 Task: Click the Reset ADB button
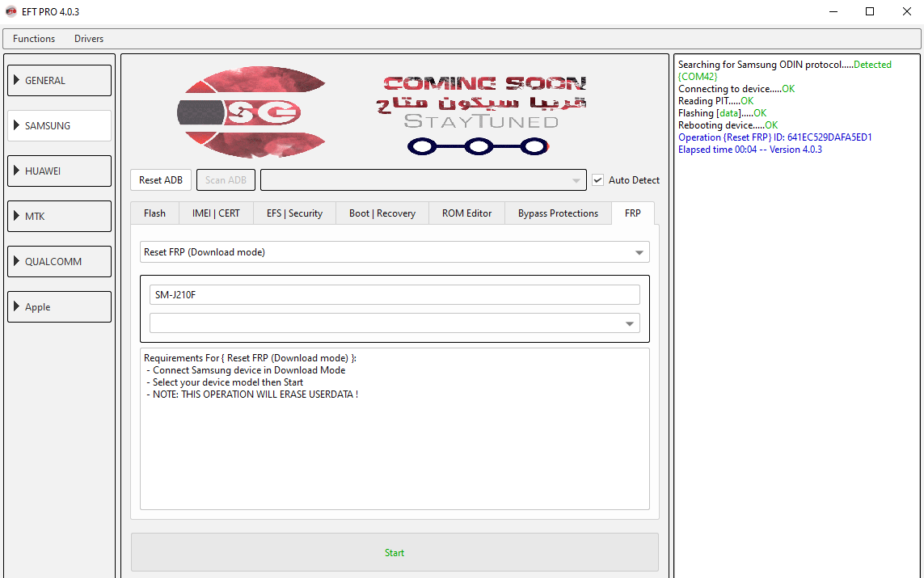tap(161, 180)
